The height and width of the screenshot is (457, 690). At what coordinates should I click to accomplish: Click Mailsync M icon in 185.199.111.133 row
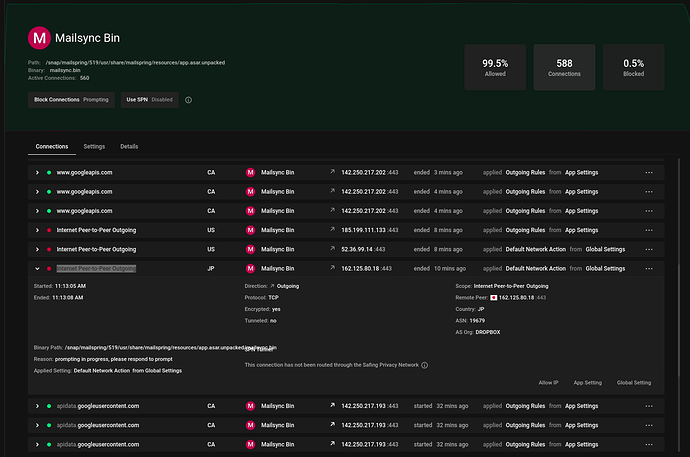coord(250,230)
